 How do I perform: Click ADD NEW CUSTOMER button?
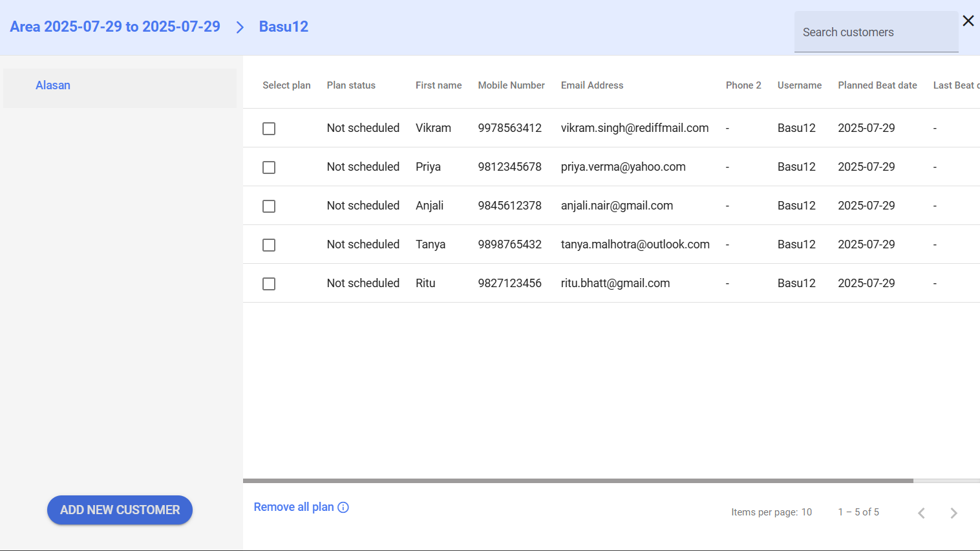pos(120,510)
